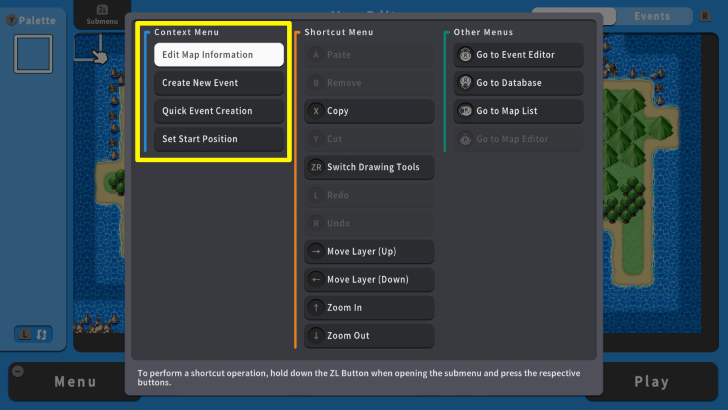
Task: Click the A button icon beside Paste
Action: 316,55
